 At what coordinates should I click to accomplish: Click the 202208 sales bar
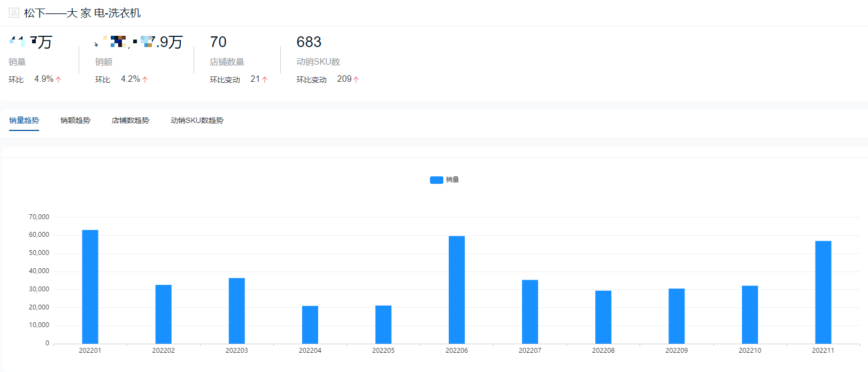(603, 317)
